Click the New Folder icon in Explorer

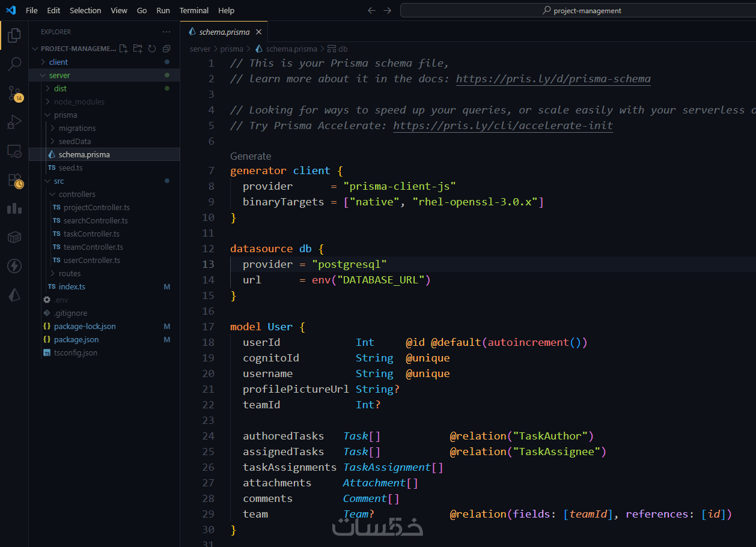click(138, 49)
